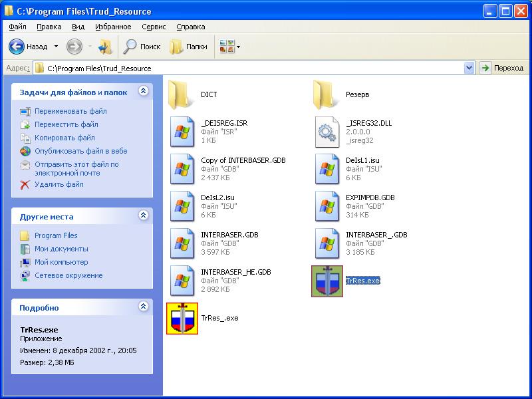Click the move file icon

click(x=25, y=124)
